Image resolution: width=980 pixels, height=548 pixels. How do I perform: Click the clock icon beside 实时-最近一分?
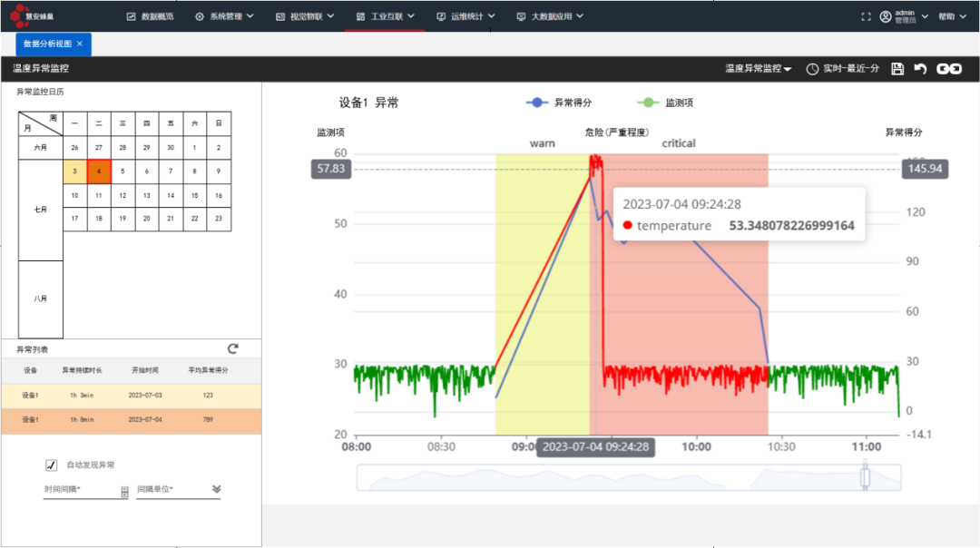pyautogui.click(x=812, y=69)
